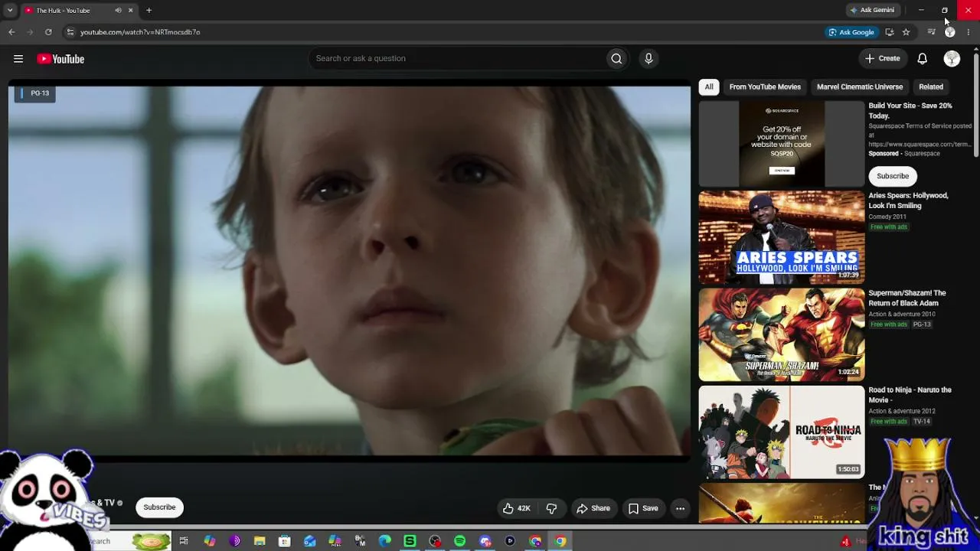Open Outlook from the taskbar
Screen dimensions: 980x551
[x=309, y=541]
